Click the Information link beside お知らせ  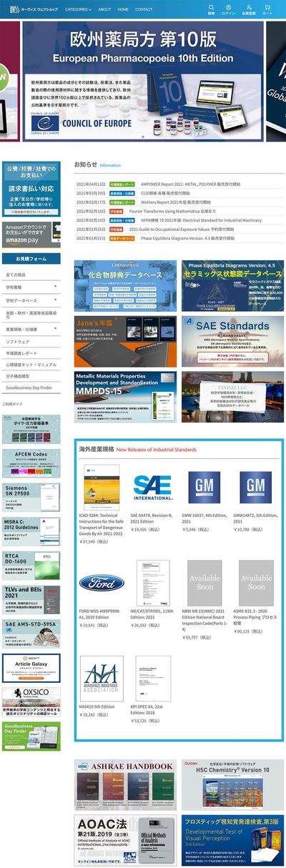110,165
